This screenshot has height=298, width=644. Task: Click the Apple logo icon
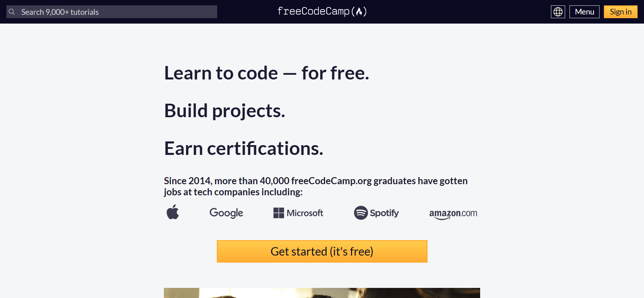coord(173,212)
